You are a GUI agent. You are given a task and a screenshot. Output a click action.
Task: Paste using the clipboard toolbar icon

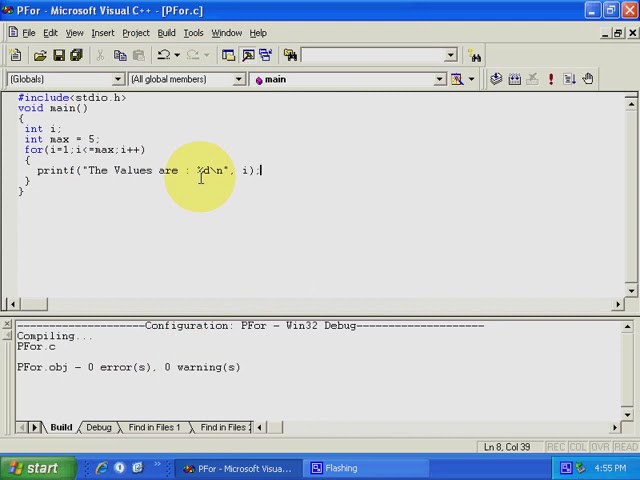click(138, 55)
